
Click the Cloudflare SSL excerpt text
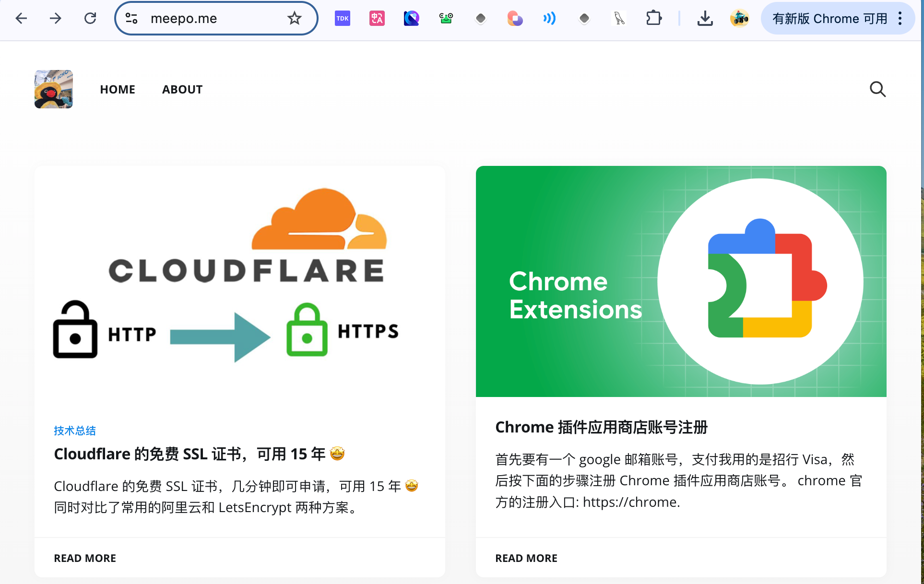tap(237, 497)
